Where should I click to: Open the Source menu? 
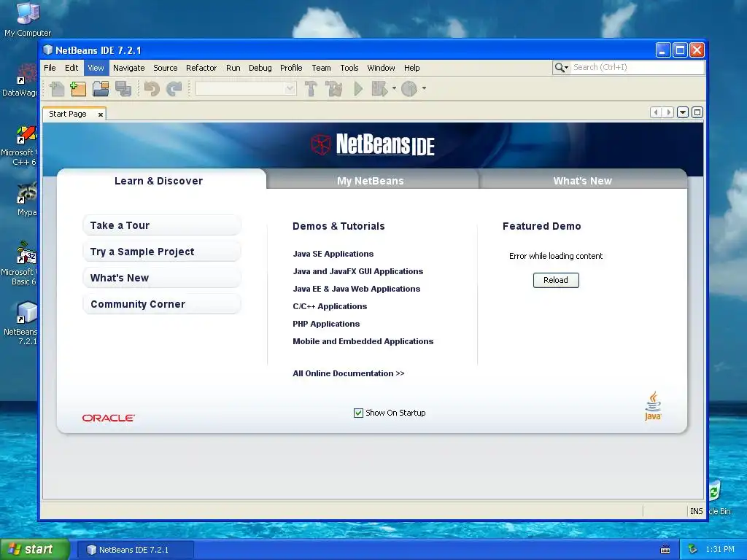point(166,68)
